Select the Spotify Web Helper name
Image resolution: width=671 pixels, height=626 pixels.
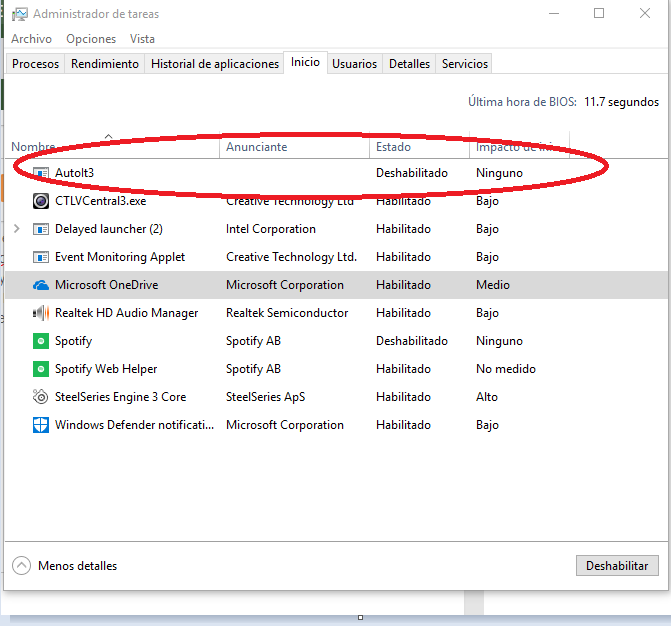click(106, 369)
